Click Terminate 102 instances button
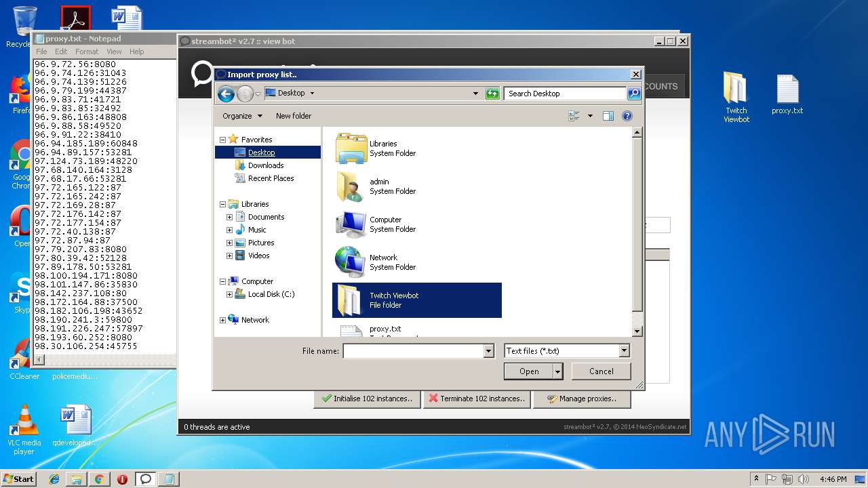Viewport: 868px width, 488px height. (x=477, y=399)
